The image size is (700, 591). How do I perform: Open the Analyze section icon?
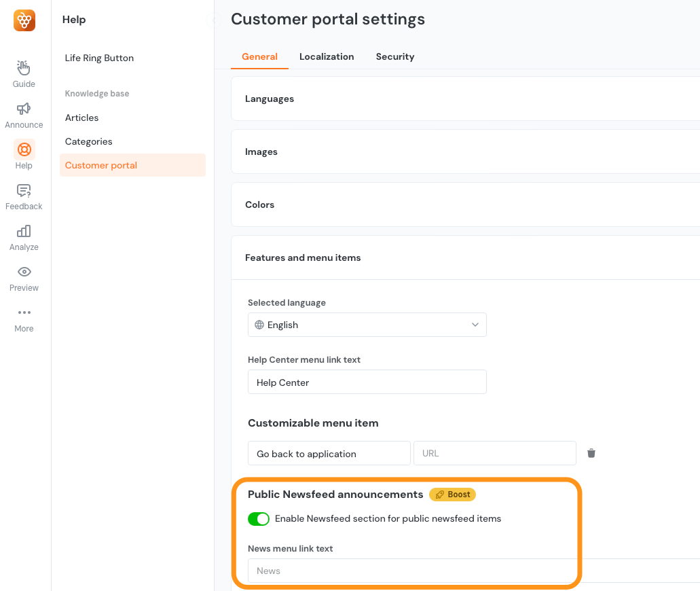(x=23, y=236)
